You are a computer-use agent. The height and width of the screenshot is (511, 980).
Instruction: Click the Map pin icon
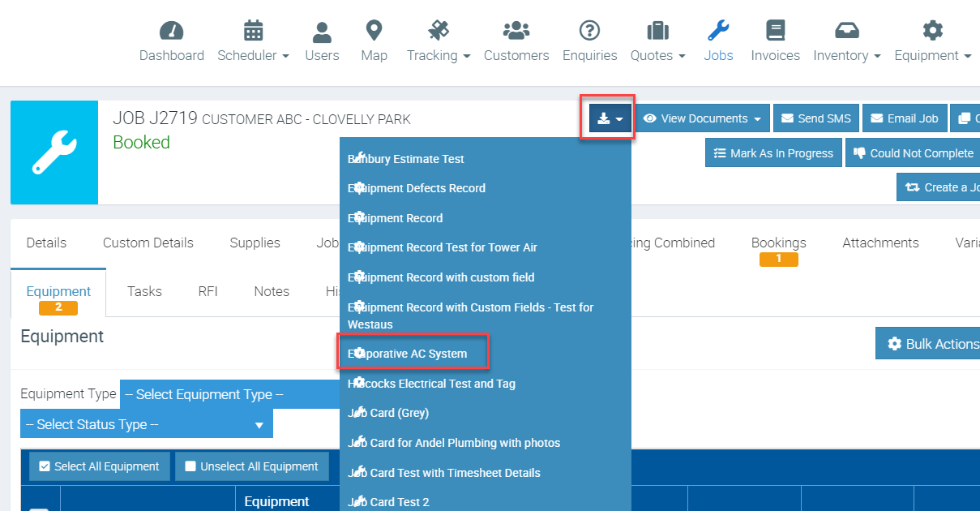(x=374, y=32)
